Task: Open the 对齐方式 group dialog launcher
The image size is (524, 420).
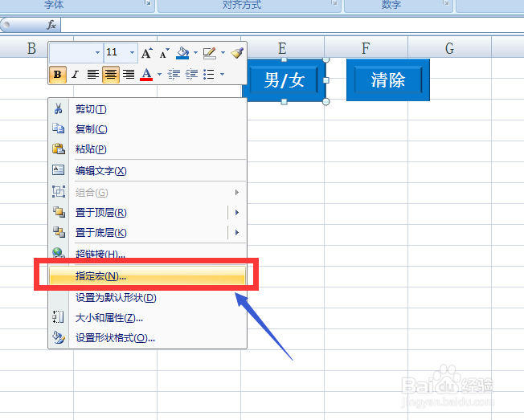Action: (334, 3)
